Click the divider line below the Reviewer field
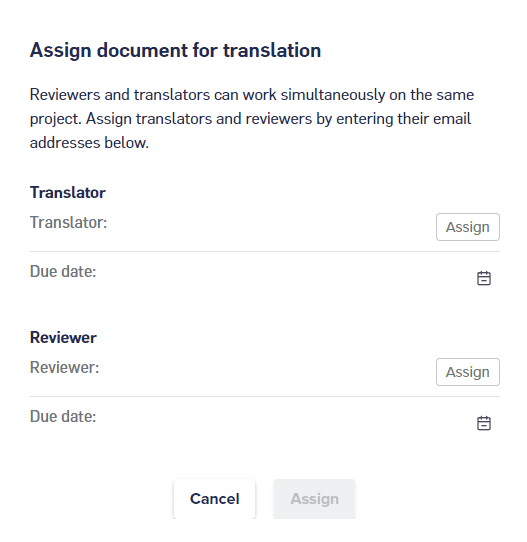Viewport: 527px width, 542px height. 265,396
